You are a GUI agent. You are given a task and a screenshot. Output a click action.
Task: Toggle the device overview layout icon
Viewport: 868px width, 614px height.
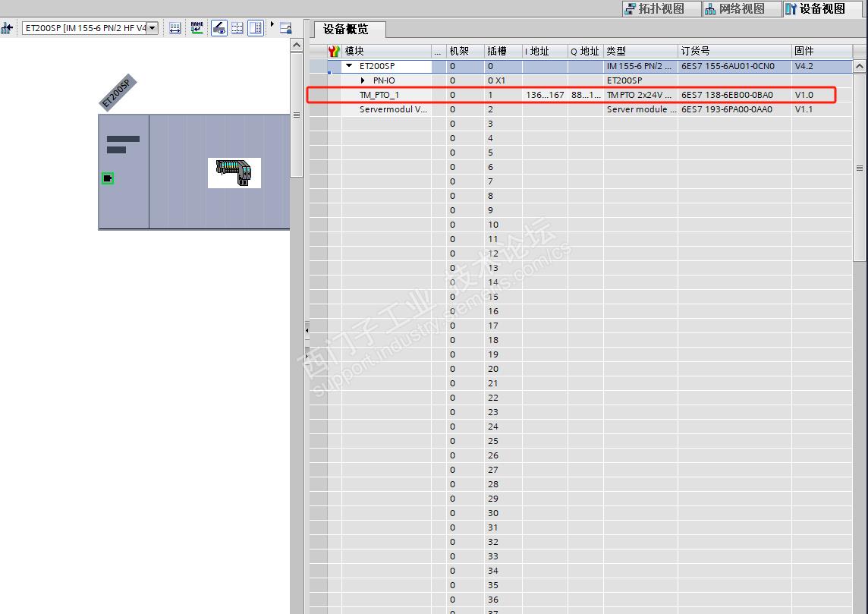point(255,27)
